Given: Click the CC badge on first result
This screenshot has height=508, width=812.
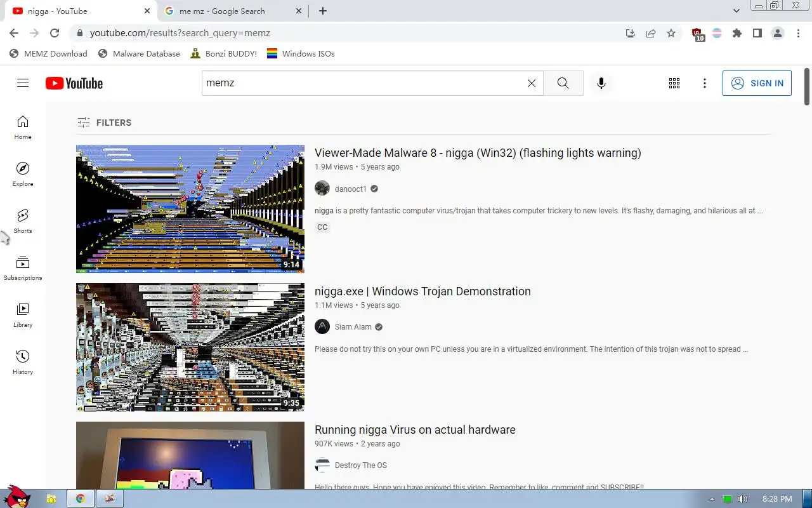Looking at the screenshot, I should 322,227.
